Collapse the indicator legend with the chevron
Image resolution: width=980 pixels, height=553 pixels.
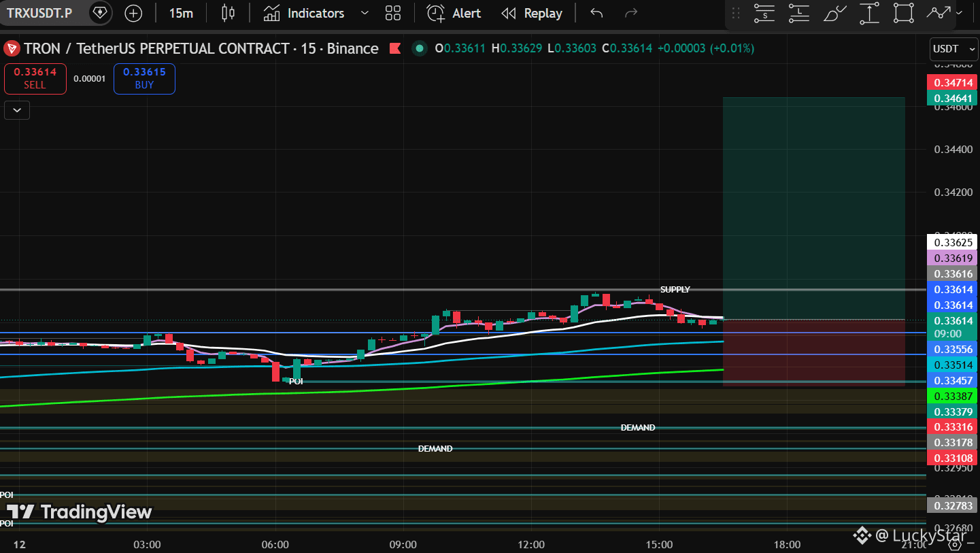pos(17,110)
